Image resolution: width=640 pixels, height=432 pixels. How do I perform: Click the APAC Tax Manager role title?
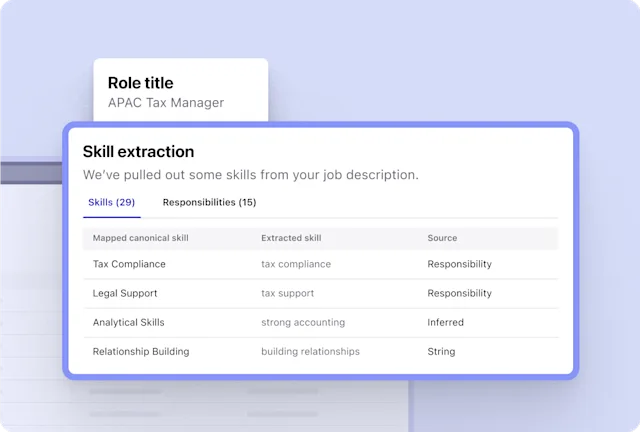click(166, 103)
